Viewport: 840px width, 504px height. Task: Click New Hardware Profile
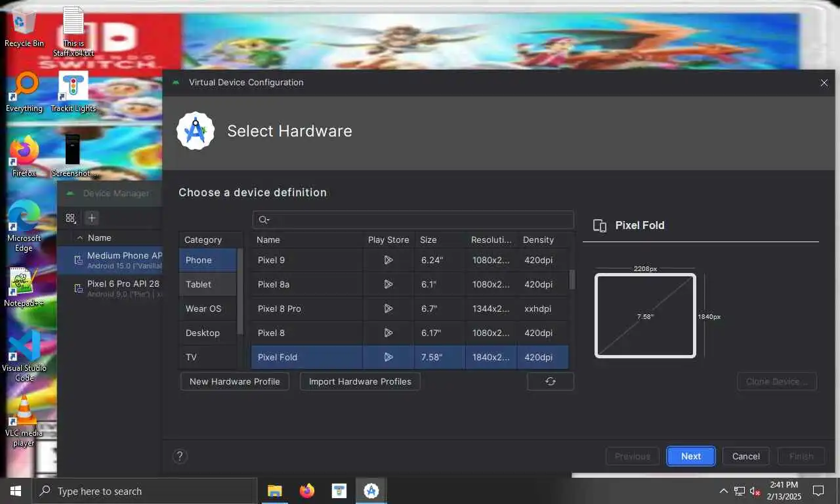tap(235, 381)
